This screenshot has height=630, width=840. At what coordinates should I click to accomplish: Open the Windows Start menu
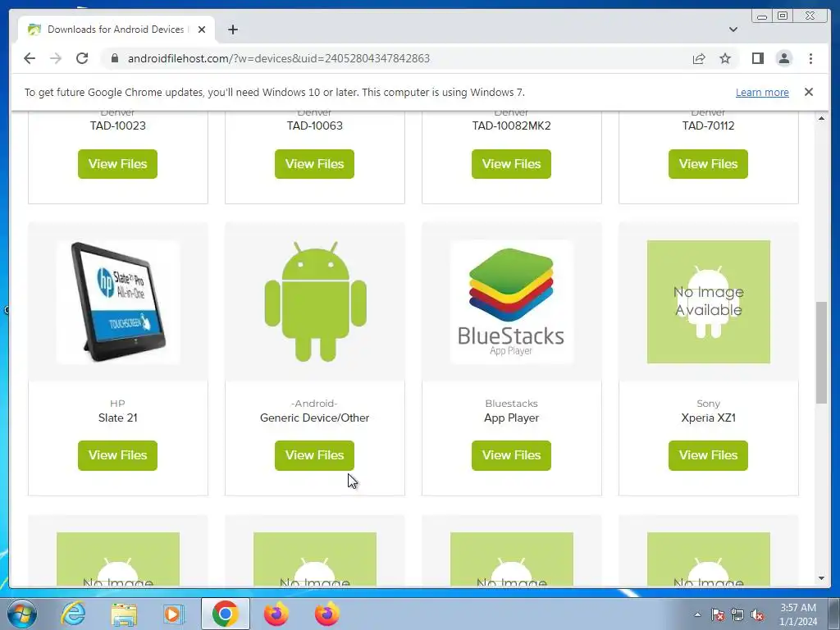pyautogui.click(x=21, y=614)
